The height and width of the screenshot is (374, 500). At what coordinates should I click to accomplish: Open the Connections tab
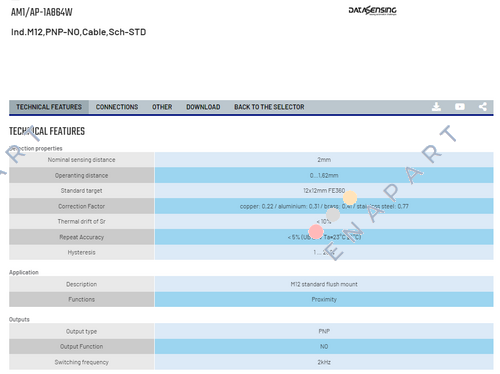117,107
